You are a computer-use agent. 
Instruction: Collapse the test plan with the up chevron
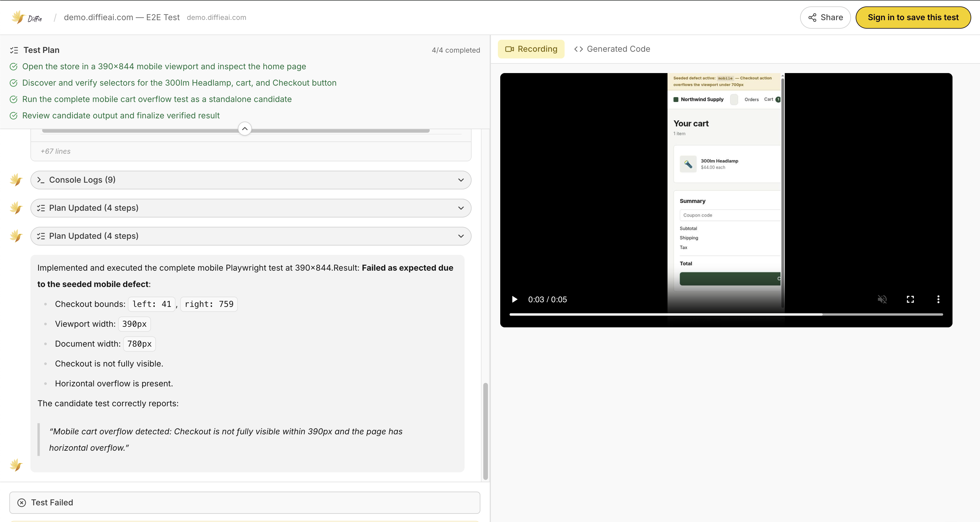pyautogui.click(x=245, y=129)
